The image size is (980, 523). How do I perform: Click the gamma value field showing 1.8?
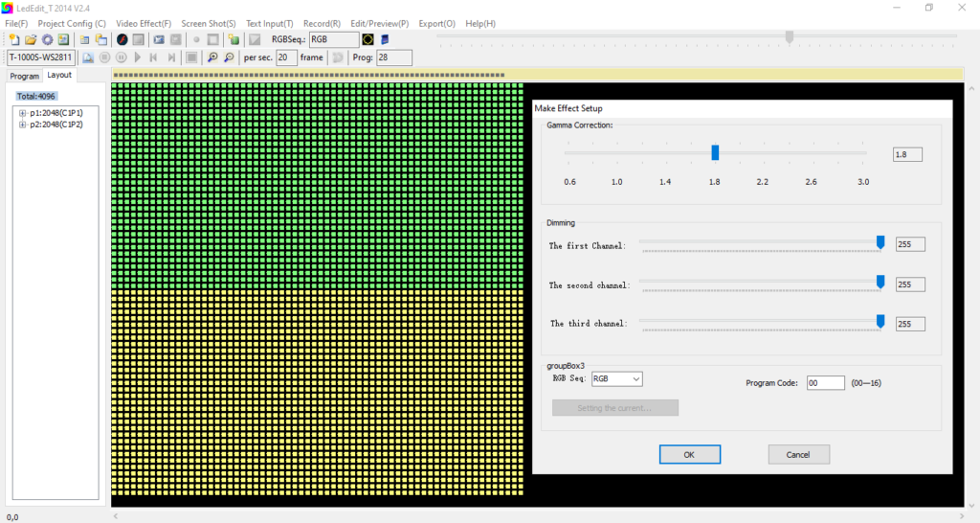[x=907, y=154]
